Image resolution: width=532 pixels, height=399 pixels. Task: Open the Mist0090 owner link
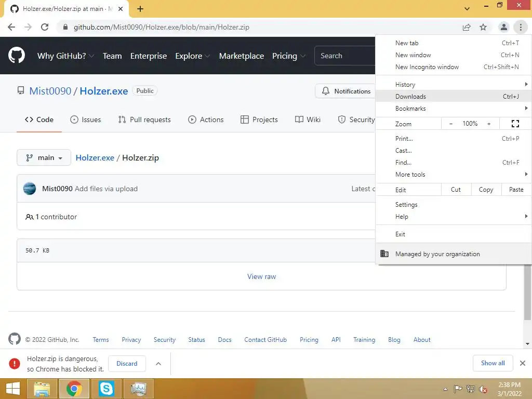(x=50, y=91)
